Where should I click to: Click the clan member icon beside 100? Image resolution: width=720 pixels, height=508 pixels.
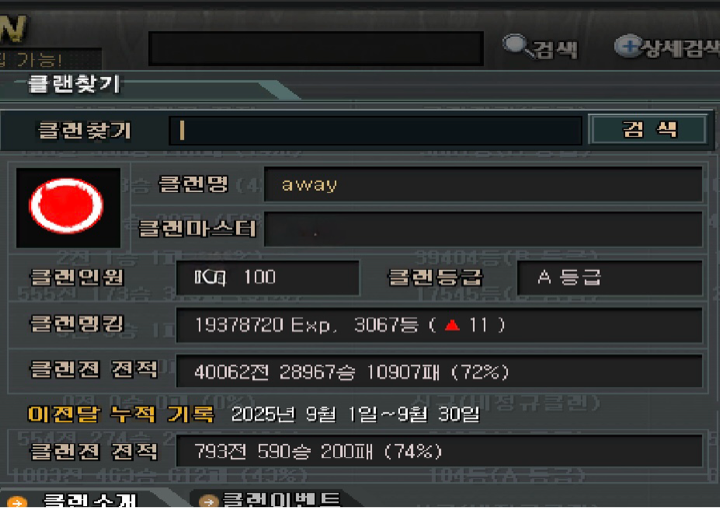point(209,277)
